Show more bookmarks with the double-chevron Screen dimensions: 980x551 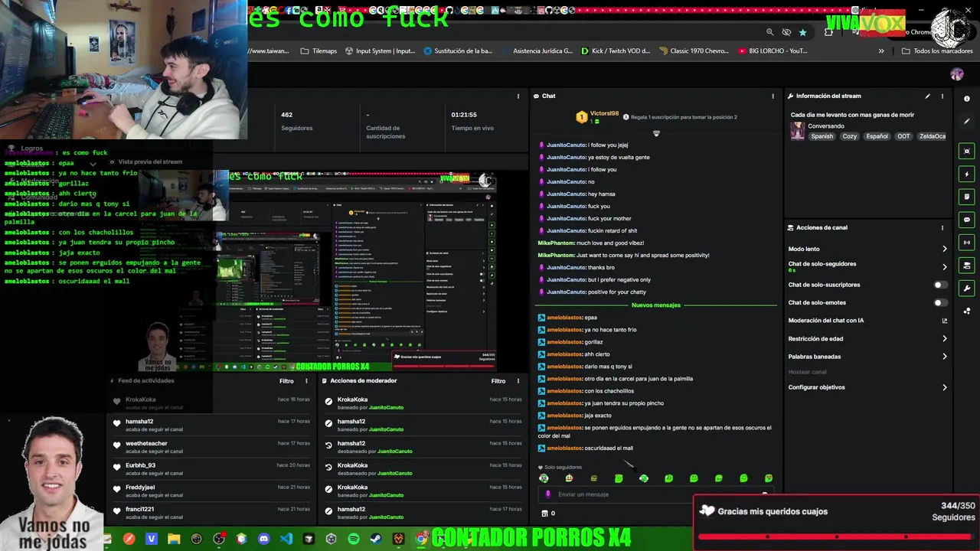(x=881, y=51)
